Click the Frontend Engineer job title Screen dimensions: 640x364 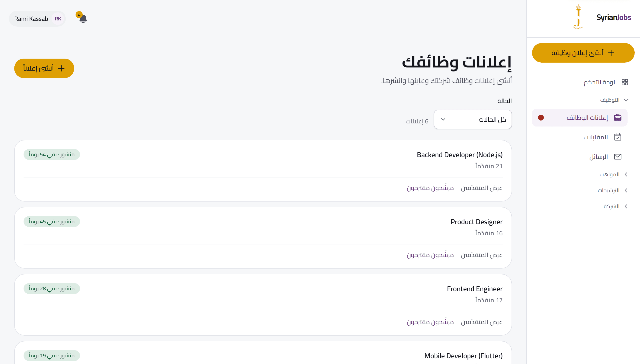click(x=475, y=289)
